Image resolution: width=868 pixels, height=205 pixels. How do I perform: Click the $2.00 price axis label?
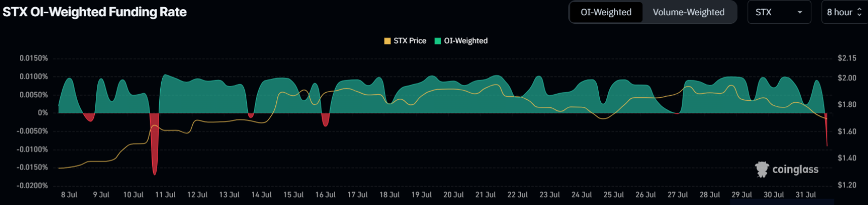[x=847, y=78]
